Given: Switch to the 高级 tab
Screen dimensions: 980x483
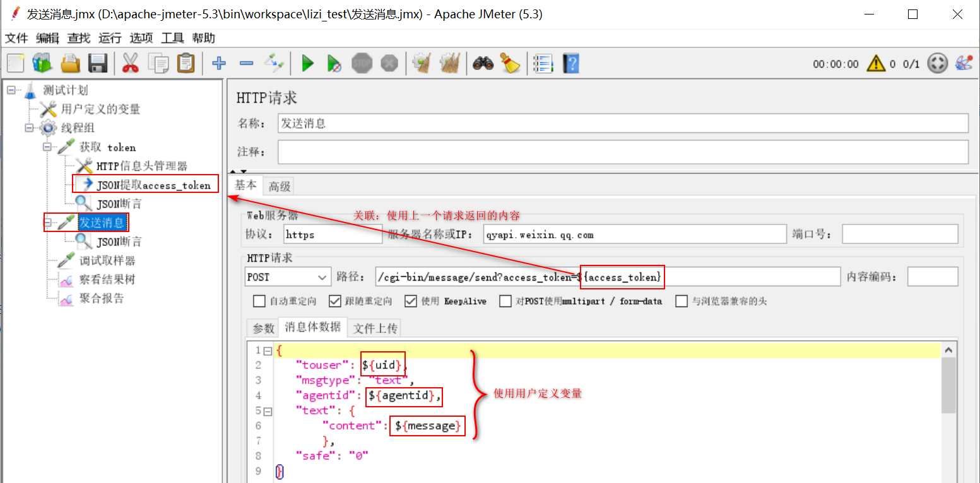Looking at the screenshot, I should click(x=279, y=186).
